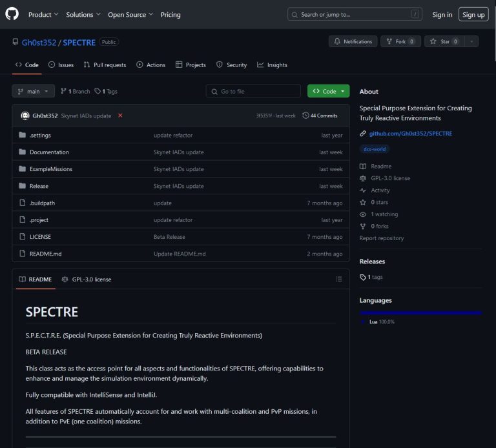Click the failed status X icon on the commit
496x448 pixels.
click(x=120, y=116)
